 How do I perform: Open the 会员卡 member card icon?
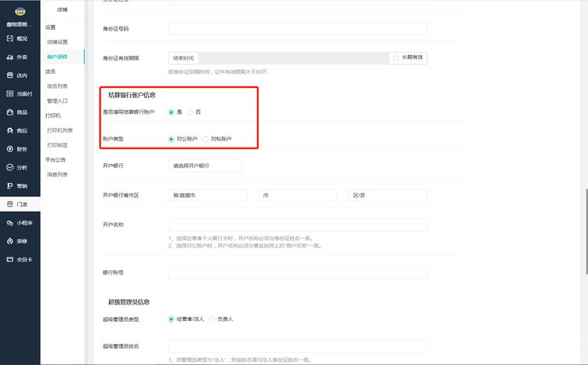pos(10,260)
